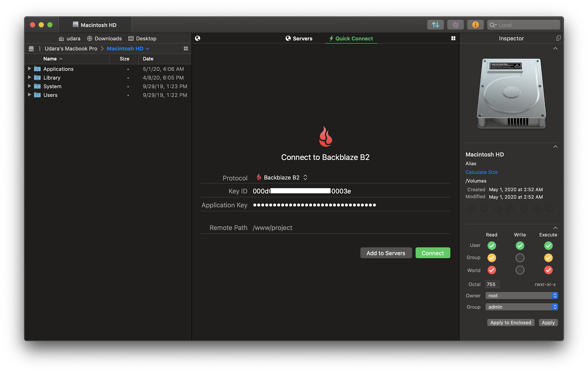Click the Local search field
The width and height of the screenshot is (588, 373).
click(x=524, y=25)
